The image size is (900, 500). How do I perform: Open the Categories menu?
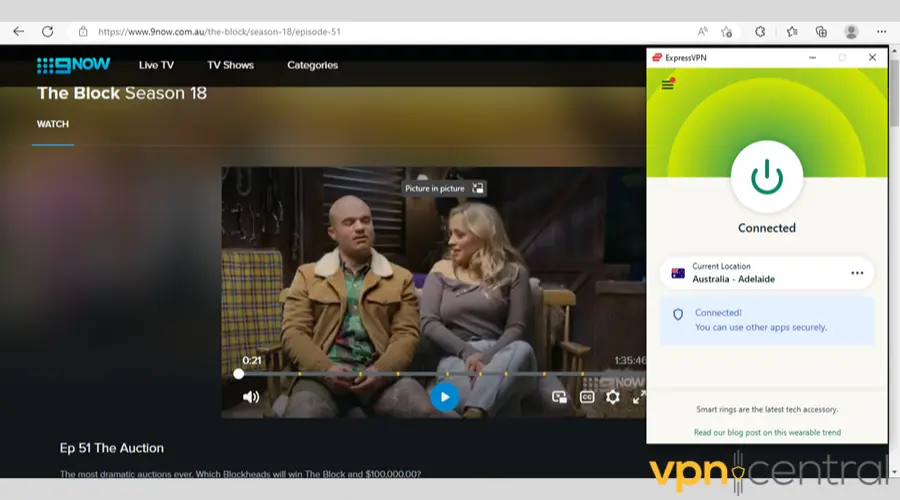coord(313,65)
